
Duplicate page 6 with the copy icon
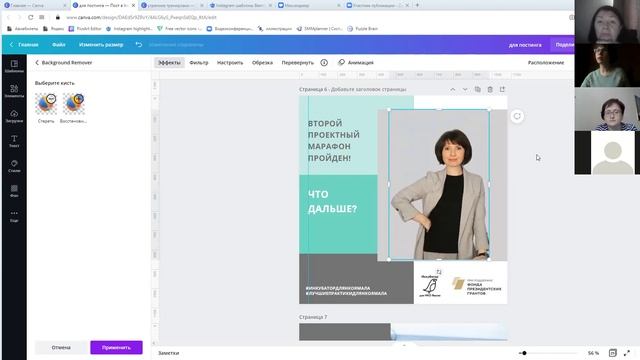coord(478,89)
